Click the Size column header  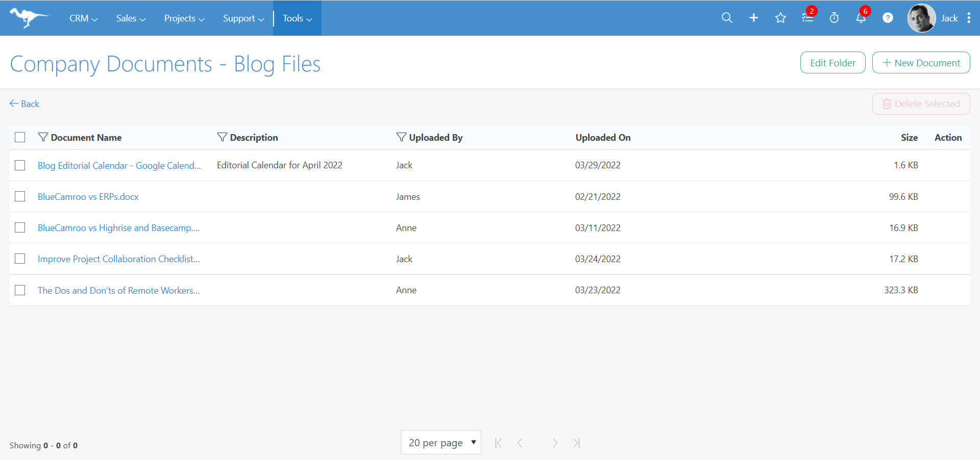909,137
